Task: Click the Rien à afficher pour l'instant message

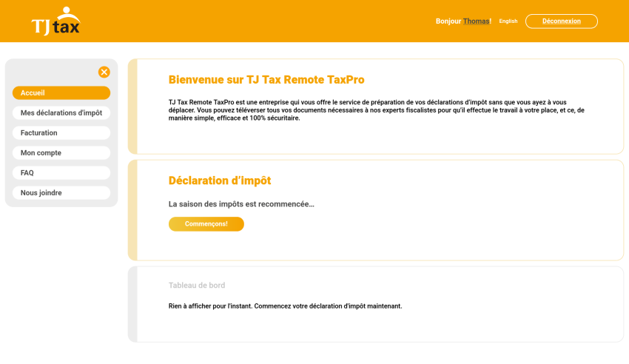Action: (x=285, y=306)
